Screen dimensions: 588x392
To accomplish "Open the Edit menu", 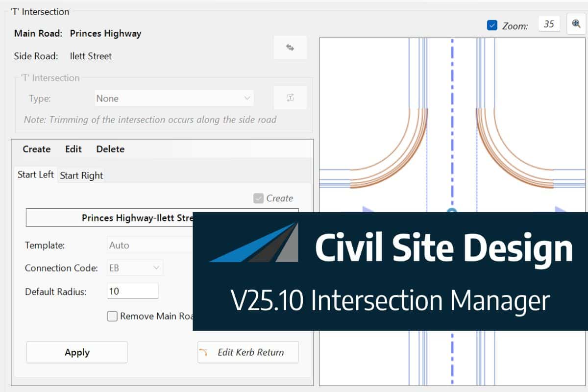I will pos(73,149).
